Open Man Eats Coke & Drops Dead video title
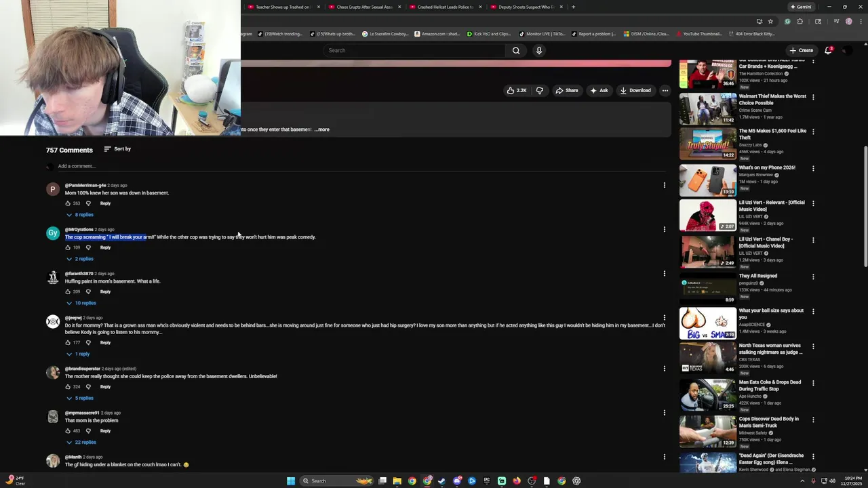Image resolution: width=868 pixels, height=488 pixels. (x=770, y=385)
